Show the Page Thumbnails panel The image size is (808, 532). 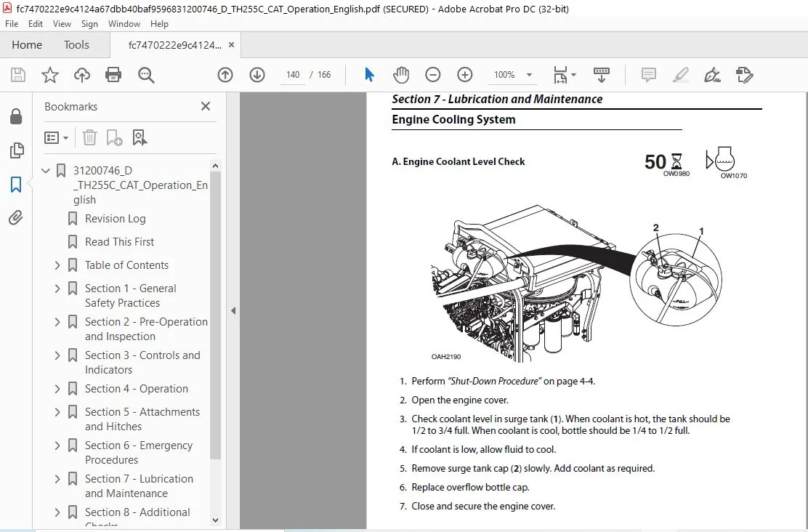pos(16,150)
